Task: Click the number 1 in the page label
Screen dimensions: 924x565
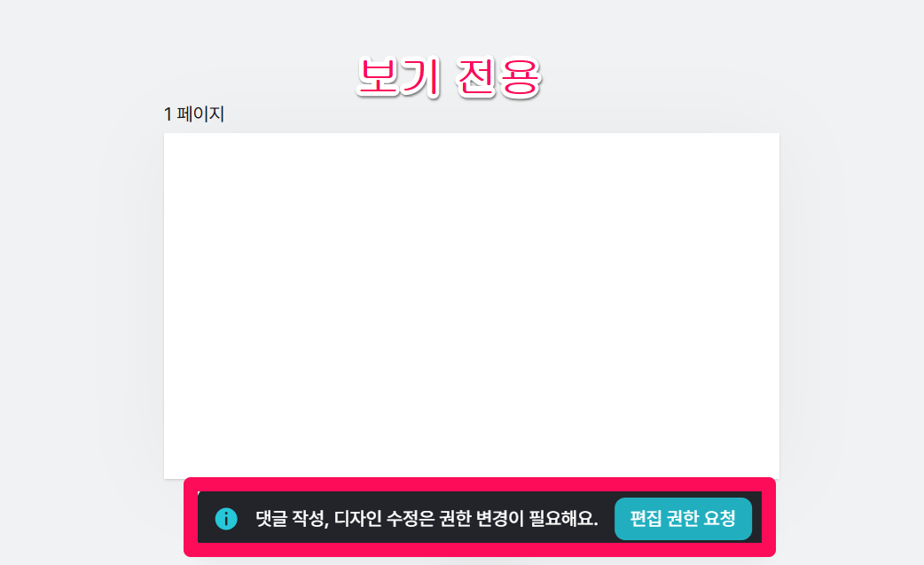Action: pos(168,114)
